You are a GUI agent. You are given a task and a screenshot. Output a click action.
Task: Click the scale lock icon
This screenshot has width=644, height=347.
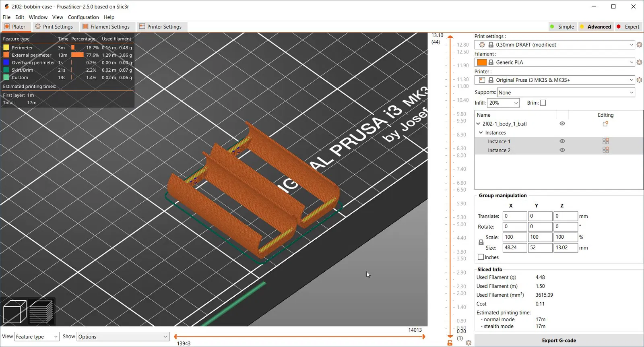(481, 242)
